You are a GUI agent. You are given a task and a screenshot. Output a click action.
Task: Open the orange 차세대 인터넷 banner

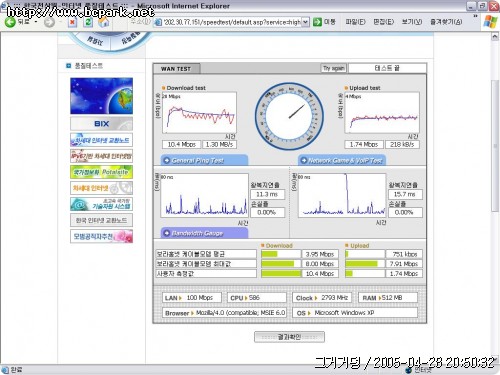point(101,188)
